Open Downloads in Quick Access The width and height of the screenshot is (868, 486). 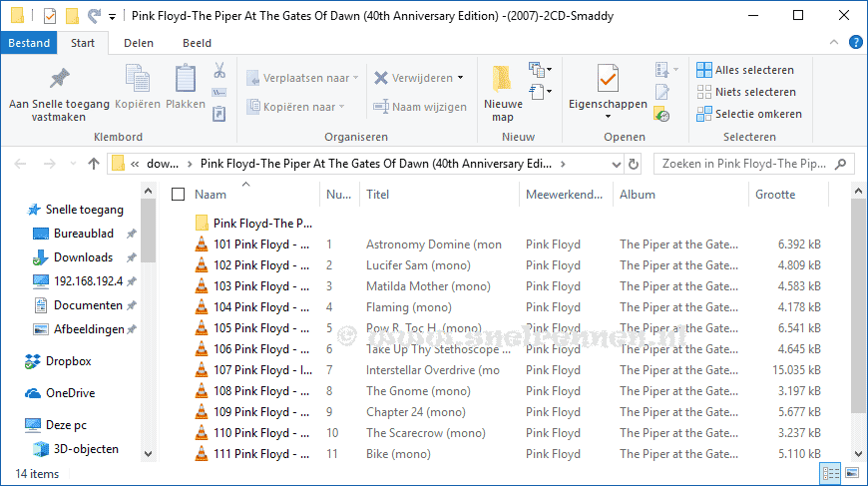73,257
